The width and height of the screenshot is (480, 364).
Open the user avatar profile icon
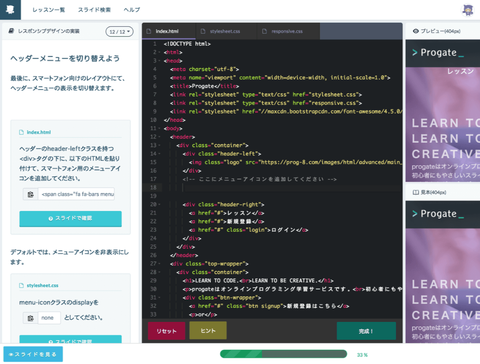point(468,10)
